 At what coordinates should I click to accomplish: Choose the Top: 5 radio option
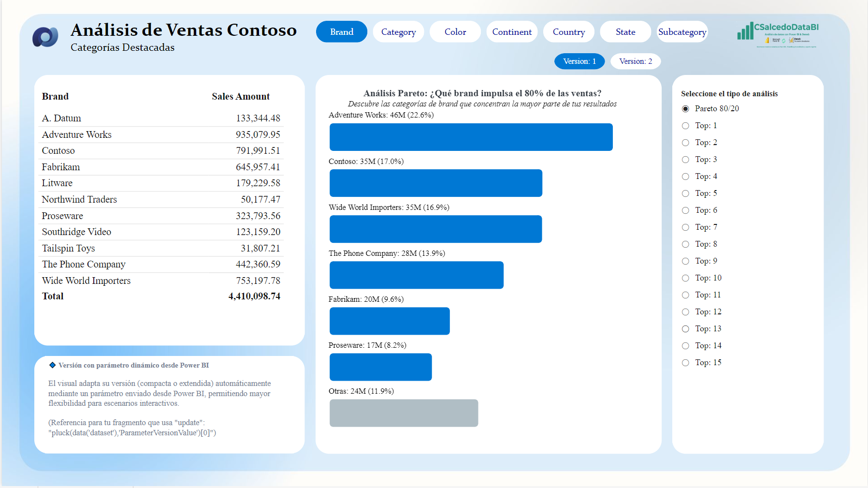[685, 193]
